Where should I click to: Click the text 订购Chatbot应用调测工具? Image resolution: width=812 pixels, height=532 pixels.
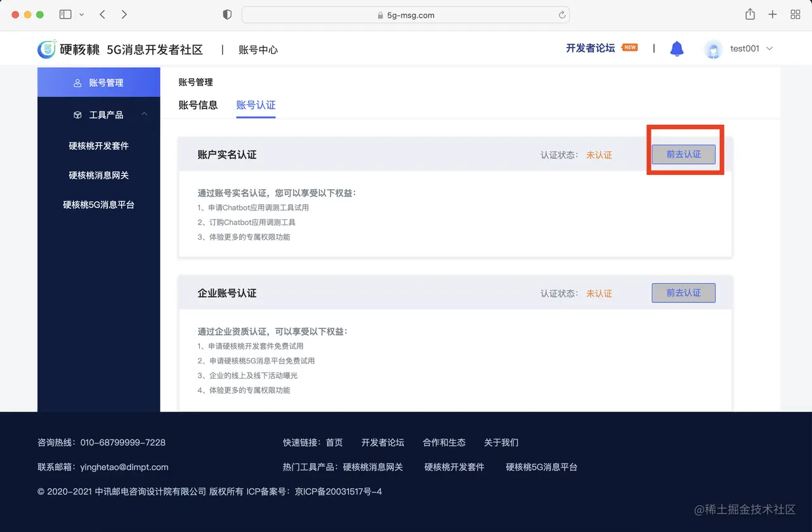tap(252, 223)
